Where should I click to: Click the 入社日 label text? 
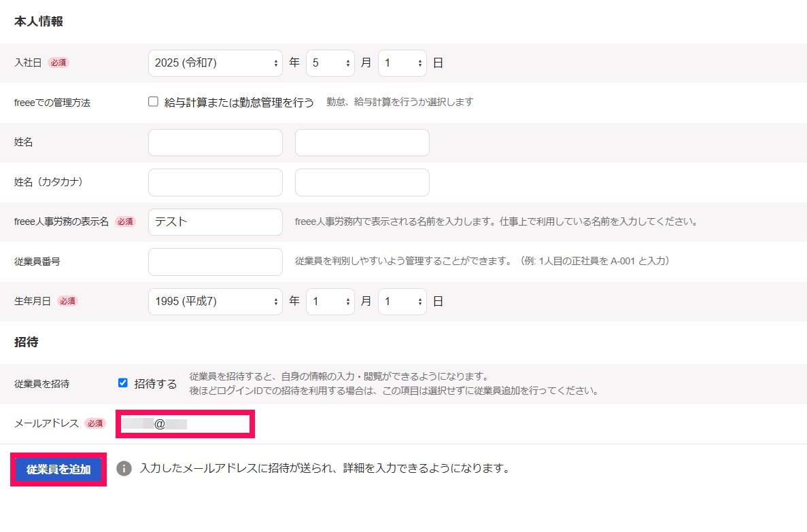point(28,63)
